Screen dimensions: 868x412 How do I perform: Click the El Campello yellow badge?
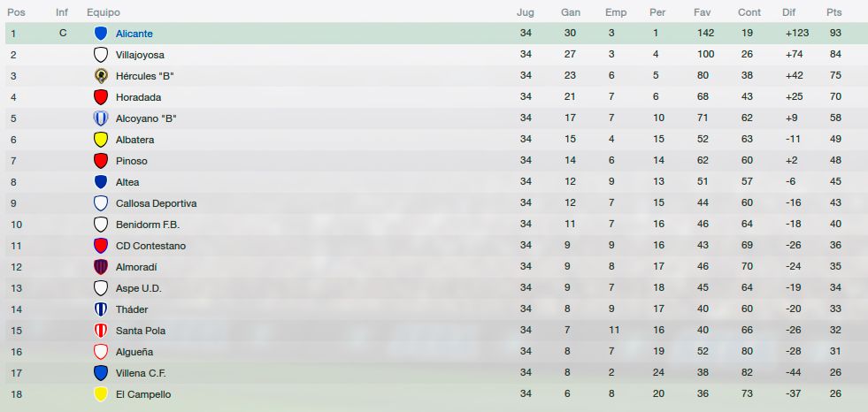point(101,393)
